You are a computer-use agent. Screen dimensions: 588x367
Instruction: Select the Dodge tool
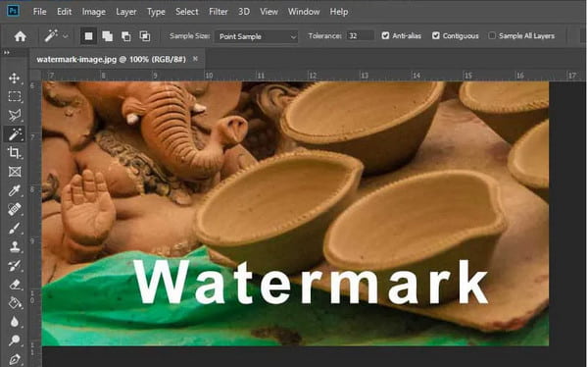(x=15, y=341)
